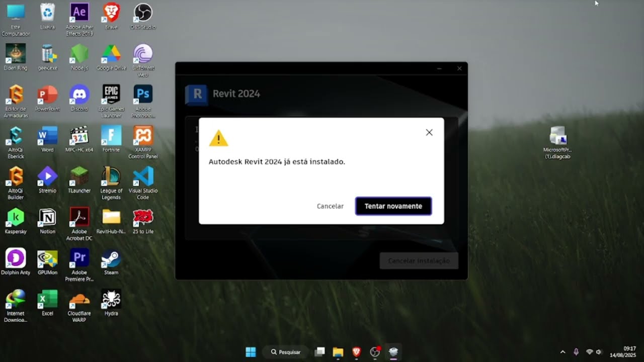The height and width of the screenshot is (362, 644).
Task: Select the Dolphin Anty shortcut
Action: pos(16,262)
